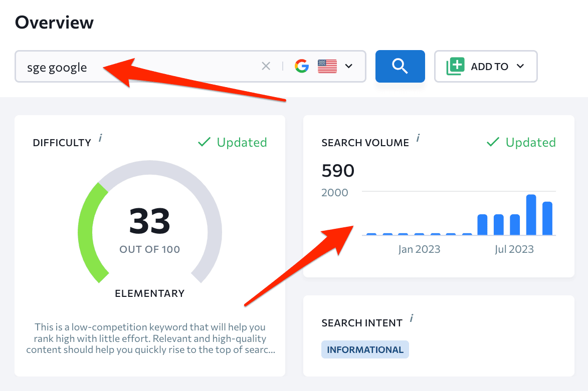Click the Overview page heading
This screenshot has height=391, width=588.
[x=54, y=23]
